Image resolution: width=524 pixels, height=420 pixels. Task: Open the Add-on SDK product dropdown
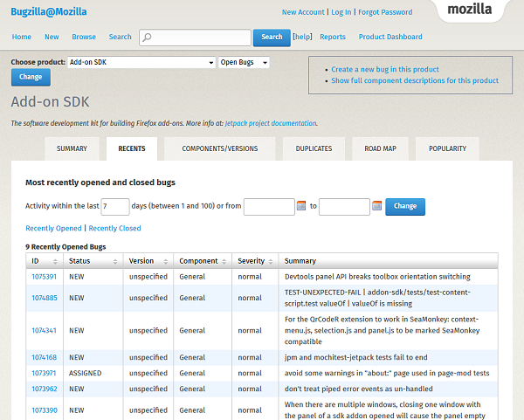[141, 63]
